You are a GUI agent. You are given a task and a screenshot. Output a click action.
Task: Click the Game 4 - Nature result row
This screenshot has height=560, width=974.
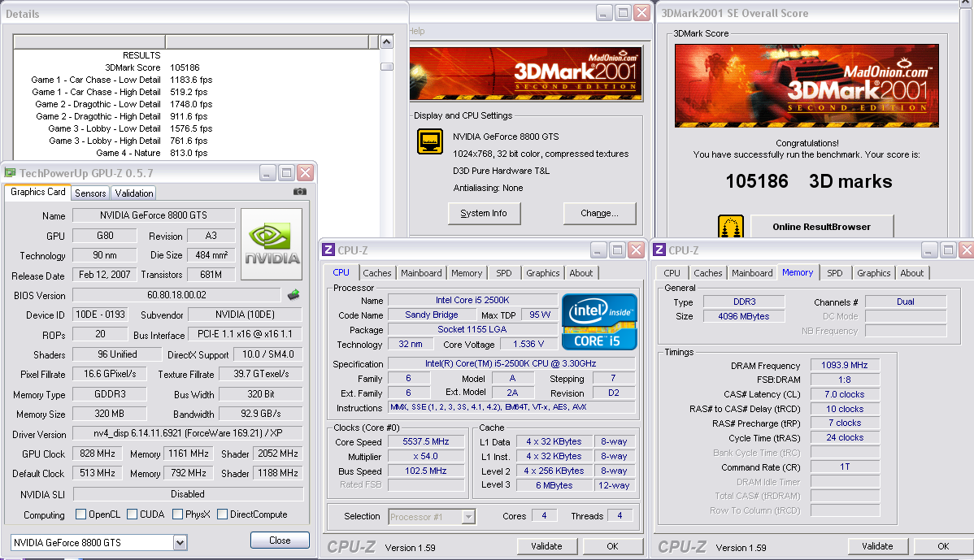point(151,153)
